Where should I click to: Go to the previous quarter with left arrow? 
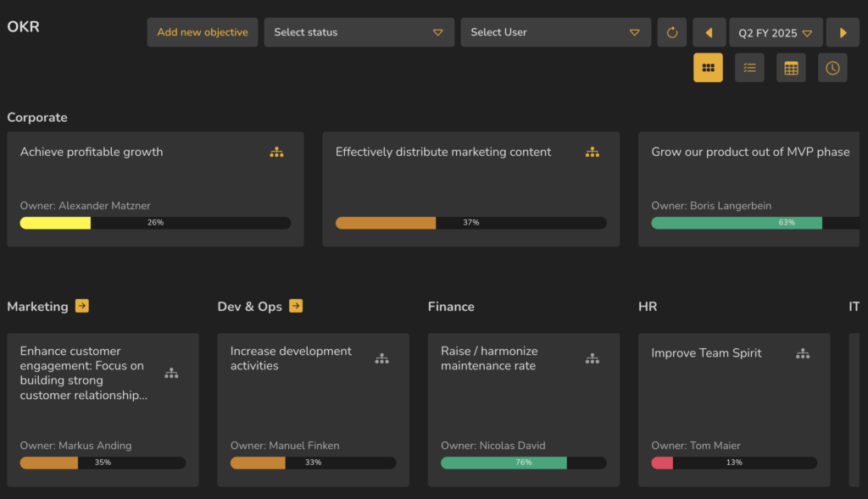pyautogui.click(x=709, y=32)
